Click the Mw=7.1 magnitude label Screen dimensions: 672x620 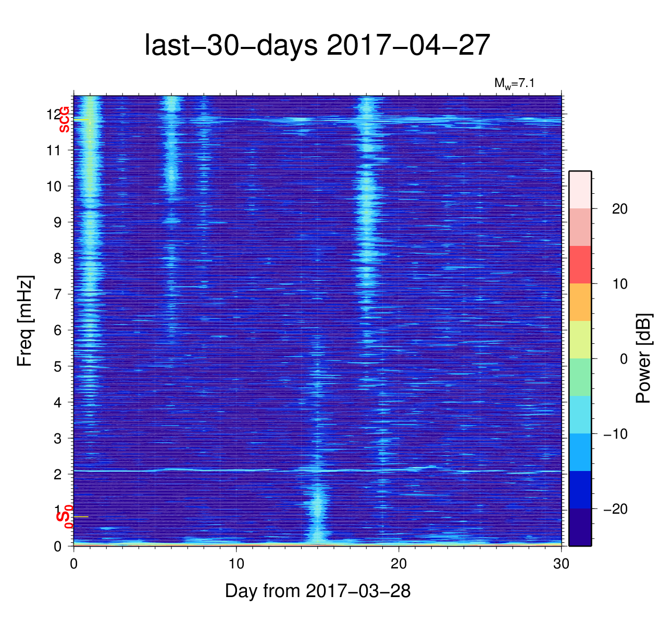(x=514, y=83)
